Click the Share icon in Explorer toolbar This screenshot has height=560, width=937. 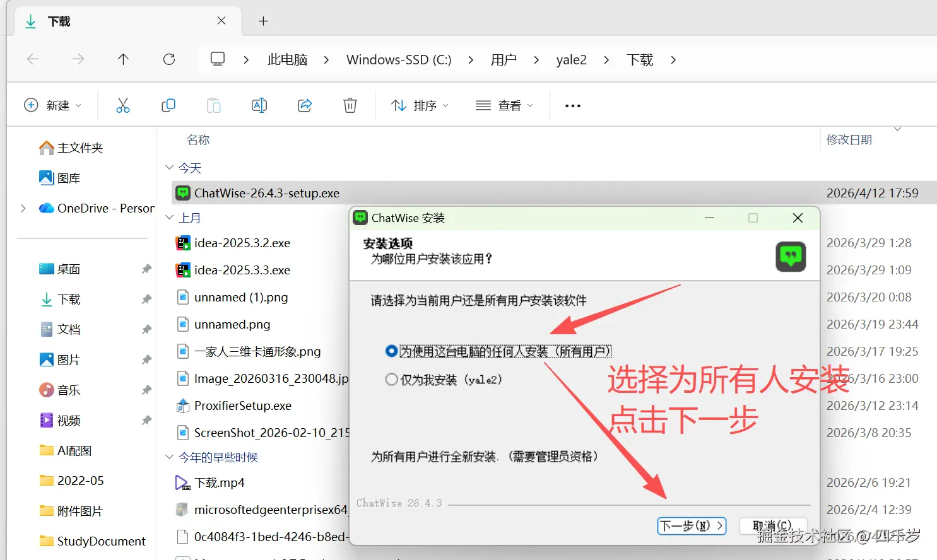pos(305,105)
